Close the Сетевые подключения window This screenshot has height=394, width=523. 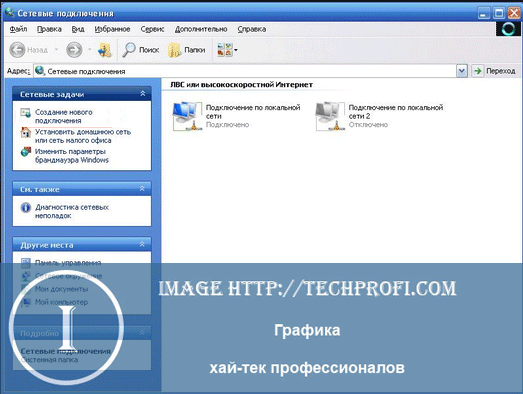pos(514,13)
